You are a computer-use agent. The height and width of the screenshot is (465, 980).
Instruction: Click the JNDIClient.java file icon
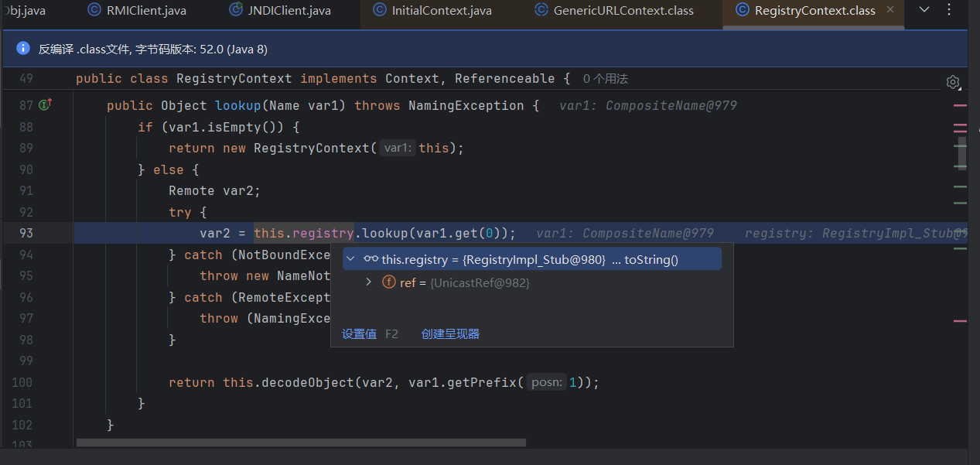pyautogui.click(x=237, y=10)
